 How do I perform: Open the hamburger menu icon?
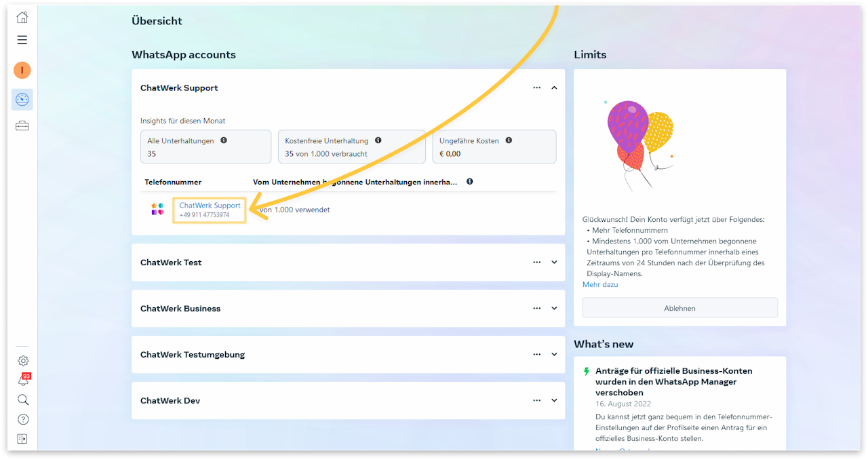[x=22, y=40]
